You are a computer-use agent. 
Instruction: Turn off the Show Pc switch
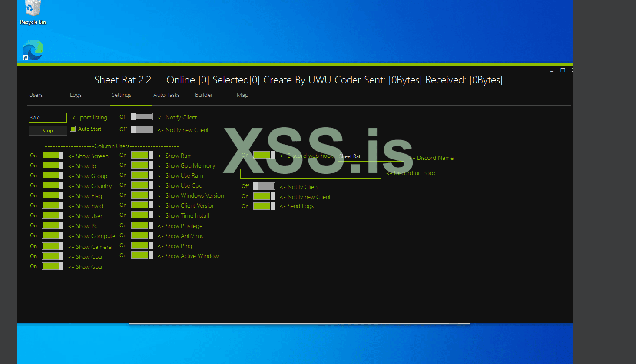(x=53, y=225)
